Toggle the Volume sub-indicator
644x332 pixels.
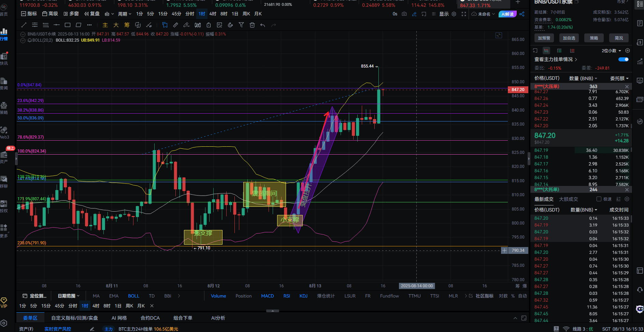[218, 296]
